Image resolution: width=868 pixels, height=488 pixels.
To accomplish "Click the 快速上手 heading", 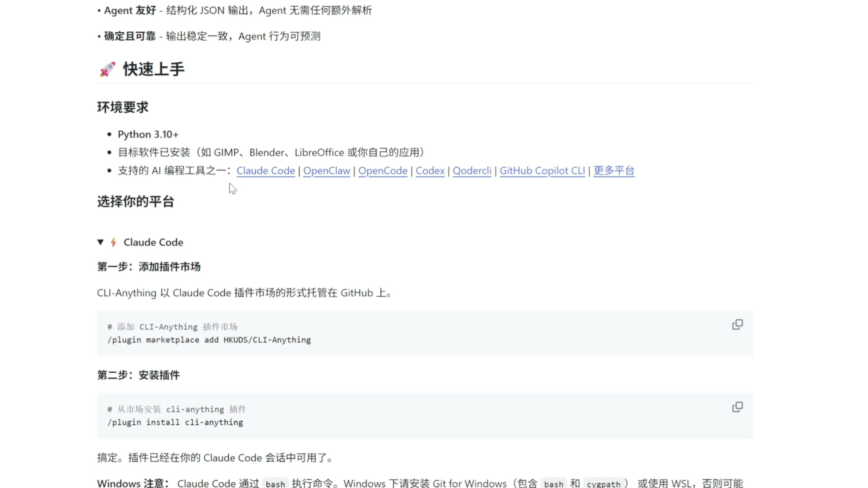I will (x=154, y=69).
